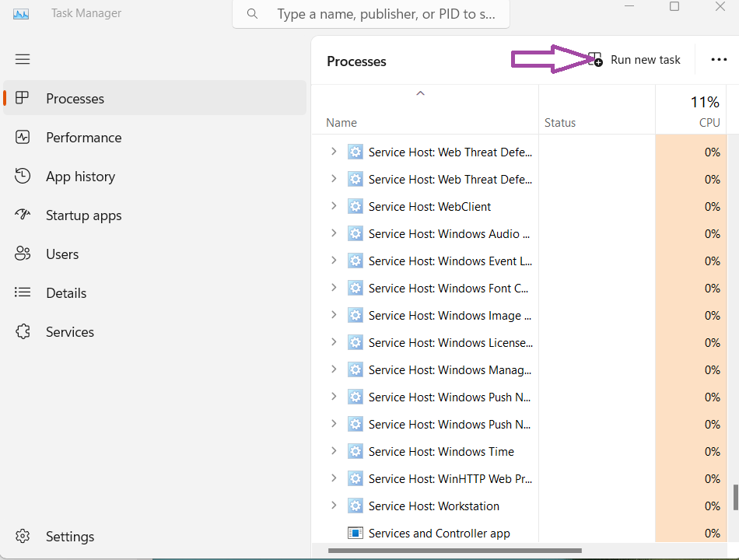The height and width of the screenshot is (560, 739).
Task: Click the App history clock icon
Action: click(x=23, y=177)
